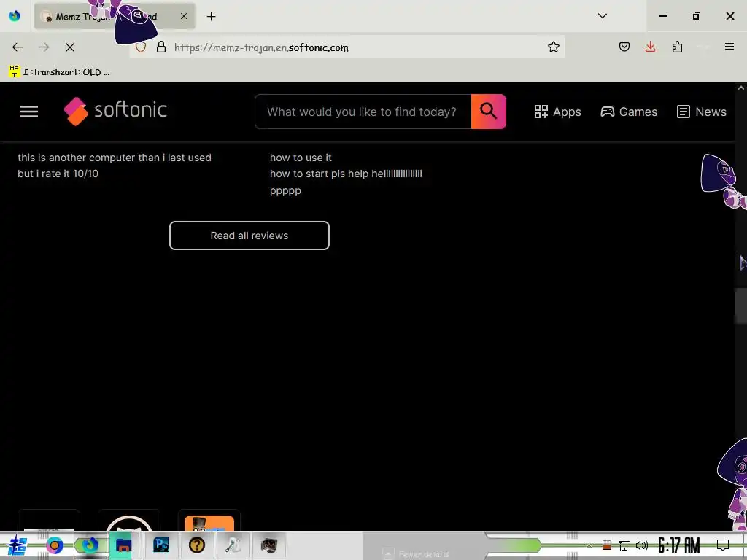Switch to the Memz Trojan tab
This screenshot has height=560, width=747.
coord(115,16)
